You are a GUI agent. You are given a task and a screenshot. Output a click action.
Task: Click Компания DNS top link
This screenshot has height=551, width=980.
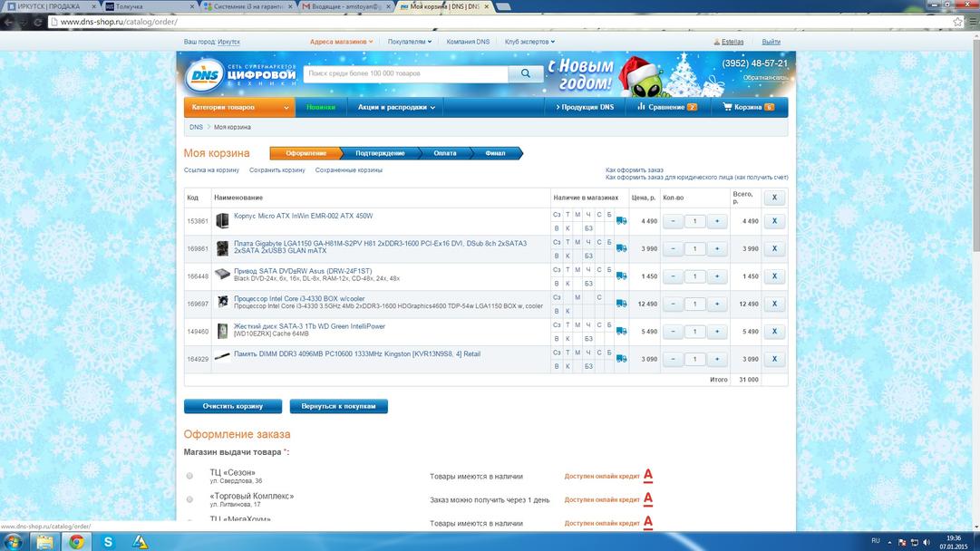pos(468,42)
